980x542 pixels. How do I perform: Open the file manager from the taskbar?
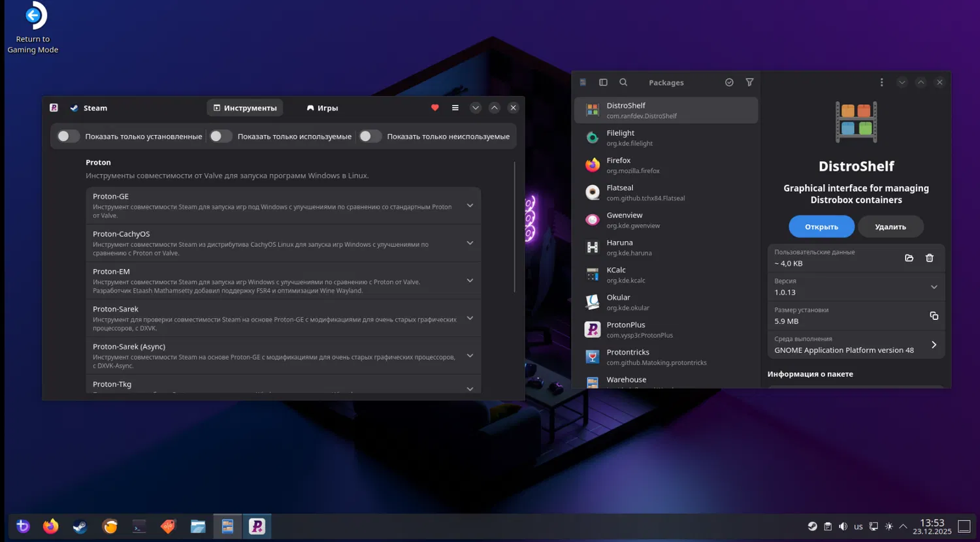pyautogui.click(x=198, y=526)
